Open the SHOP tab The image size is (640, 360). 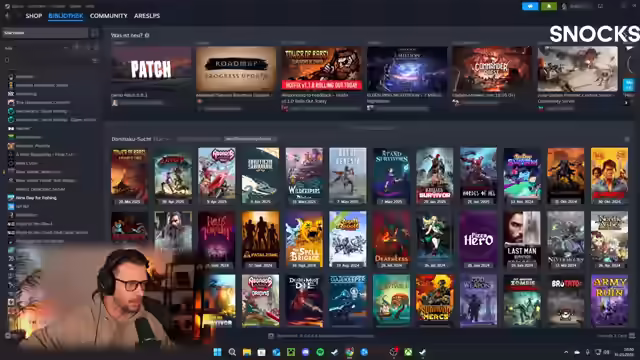pyautogui.click(x=33, y=16)
